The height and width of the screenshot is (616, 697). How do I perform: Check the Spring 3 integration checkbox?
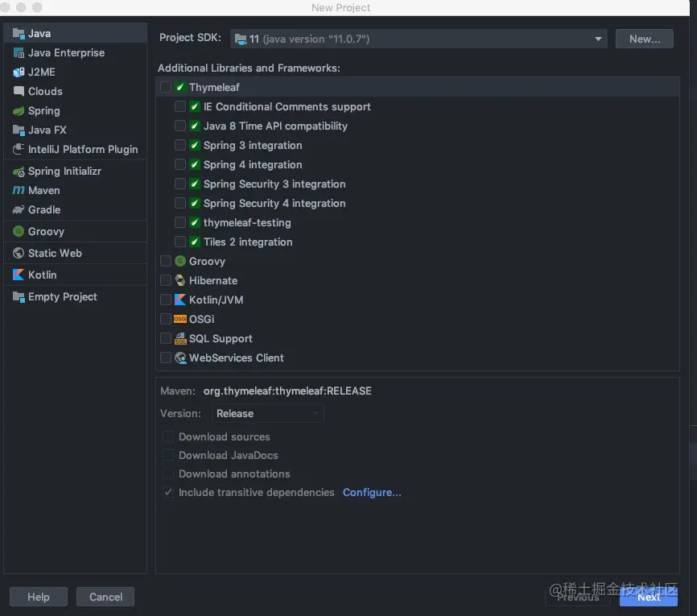point(180,146)
